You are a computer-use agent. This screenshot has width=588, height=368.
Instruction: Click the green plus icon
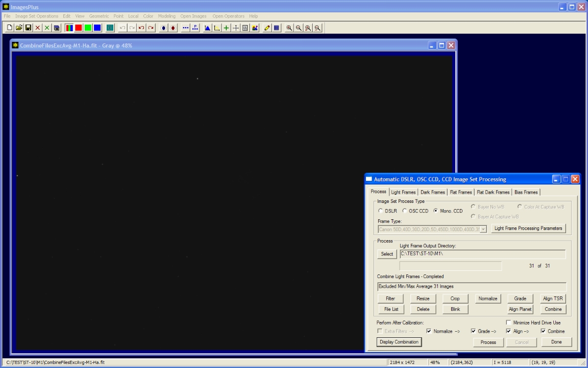(x=226, y=28)
